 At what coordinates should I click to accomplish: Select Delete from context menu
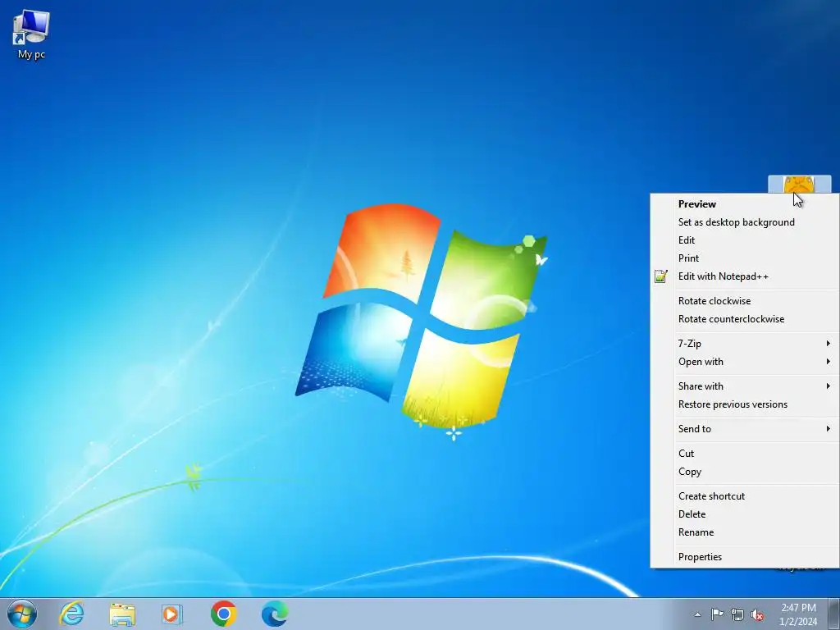[x=745, y=514]
